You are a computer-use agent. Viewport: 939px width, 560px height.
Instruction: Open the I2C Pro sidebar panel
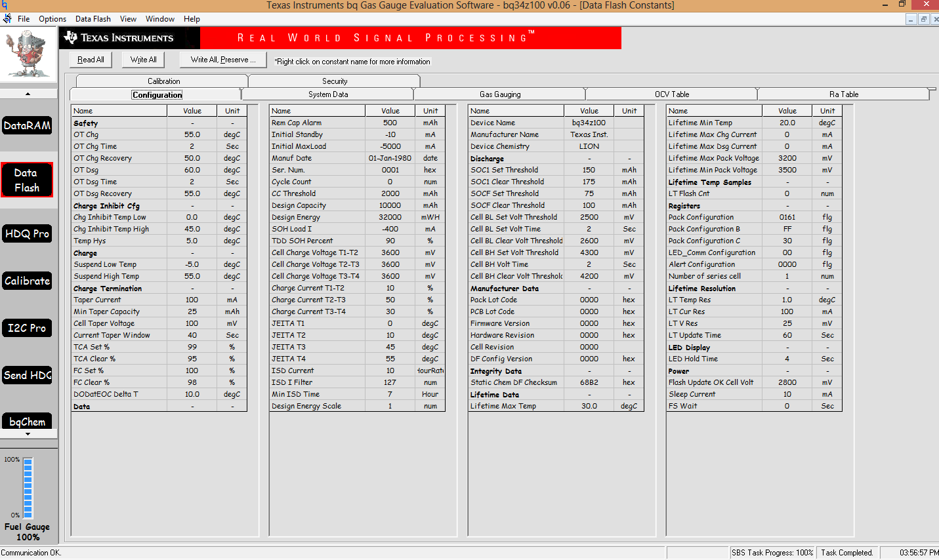(x=27, y=328)
